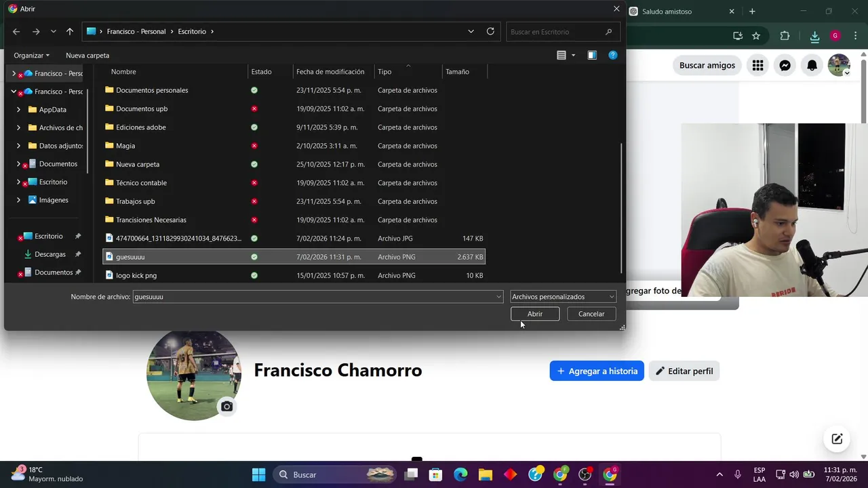The image size is (868, 488).
Task: Open the Facebook account profile avatar
Action: (839, 65)
